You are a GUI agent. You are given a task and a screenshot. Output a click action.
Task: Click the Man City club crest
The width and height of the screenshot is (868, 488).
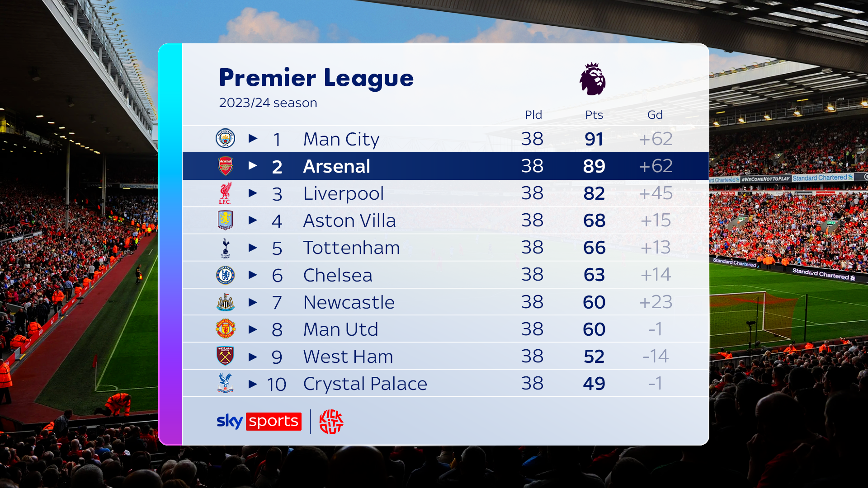tap(225, 139)
